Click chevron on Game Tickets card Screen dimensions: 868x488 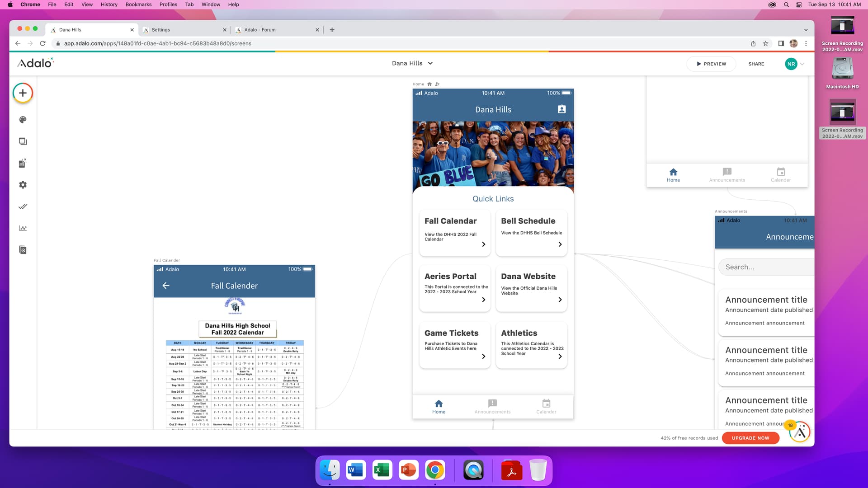(x=483, y=357)
